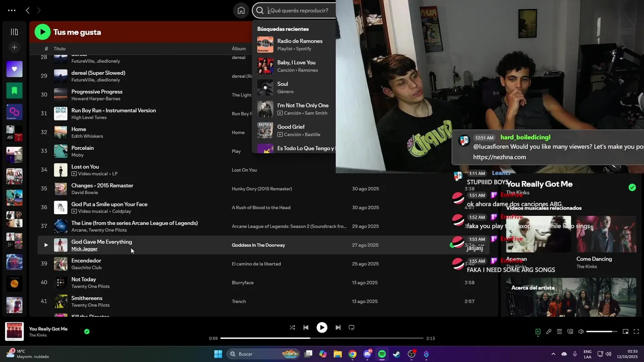Open the Mick Jagger artist link
644x362 pixels.
[85, 249]
